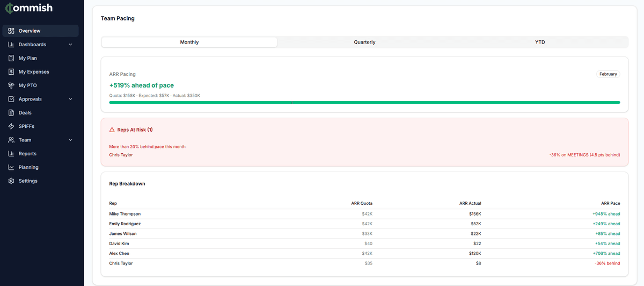This screenshot has width=644, height=286.
Task: Open the Reports page
Action: pos(41,154)
